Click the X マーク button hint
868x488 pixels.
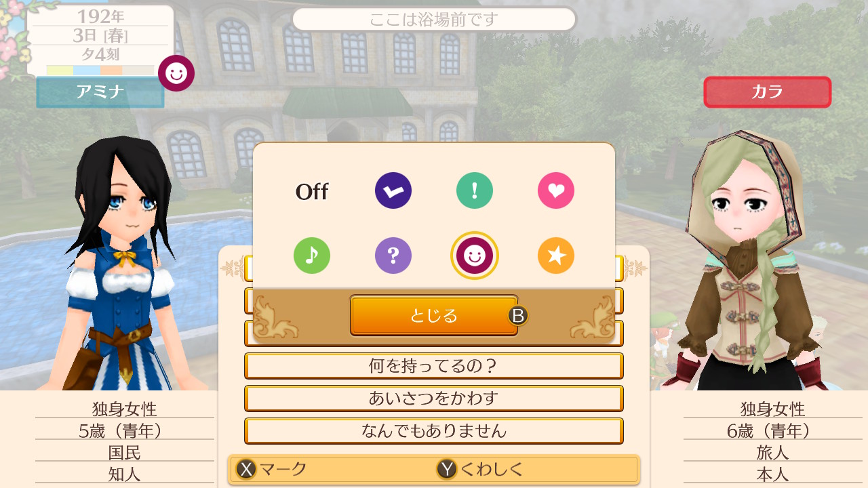[271, 469]
